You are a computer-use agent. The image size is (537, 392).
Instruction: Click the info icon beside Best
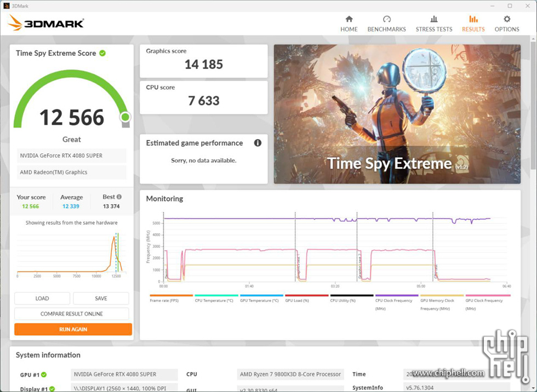click(119, 197)
